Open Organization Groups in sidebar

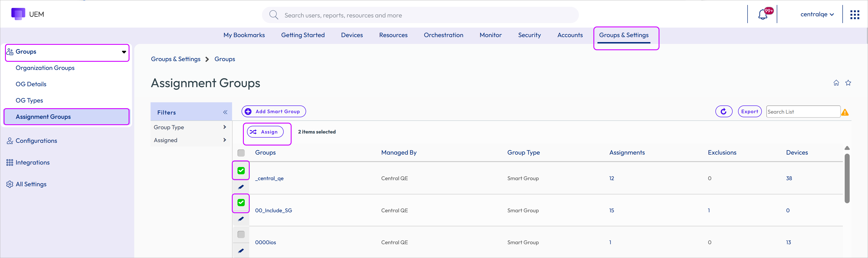click(45, 68)
